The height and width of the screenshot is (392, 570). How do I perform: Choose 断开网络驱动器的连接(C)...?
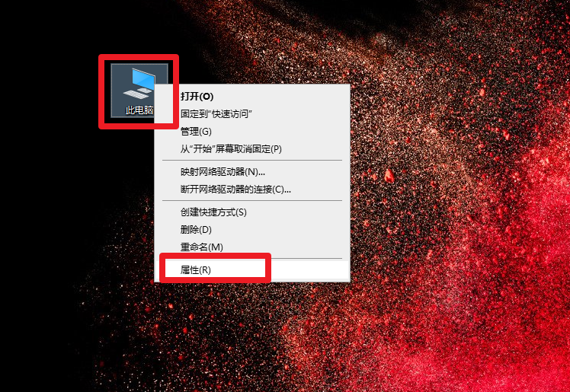point(252,189)
